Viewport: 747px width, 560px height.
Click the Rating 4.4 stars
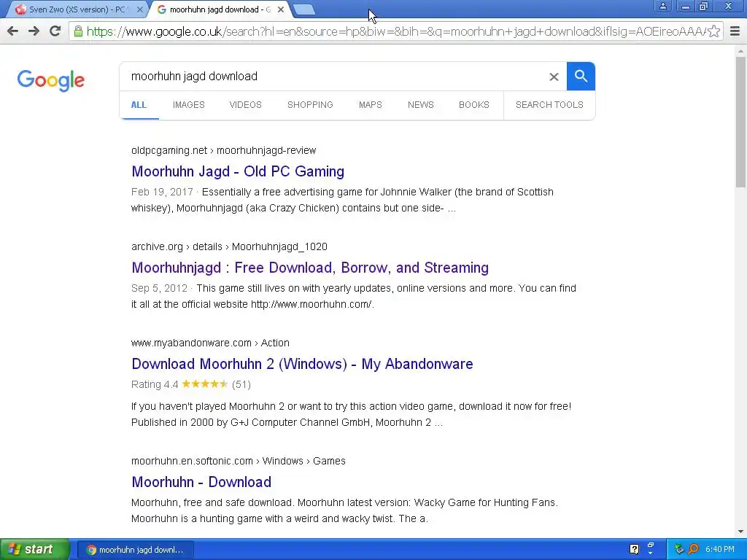205,384
